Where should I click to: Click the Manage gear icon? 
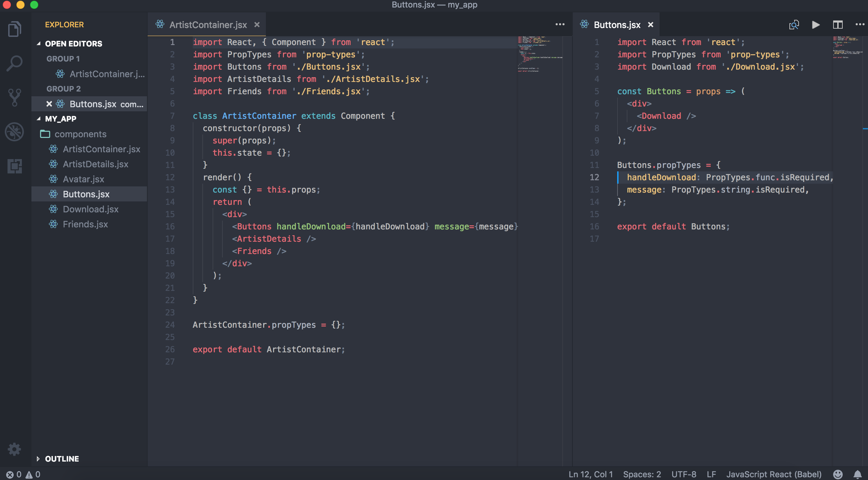pyautogui.click(x=14, y=449)
